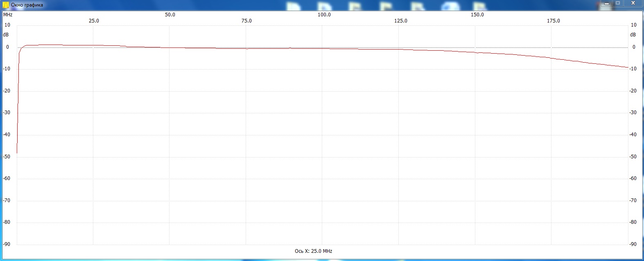Click the -30 value on left dB axis

7,112
